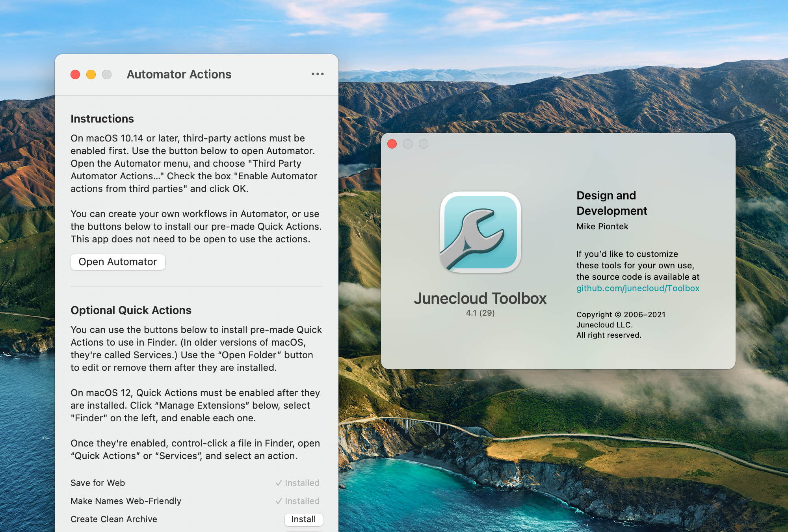Click the Open Automator button
The height and width of the screenshot is (532, 788).
[x=118, y=262]
